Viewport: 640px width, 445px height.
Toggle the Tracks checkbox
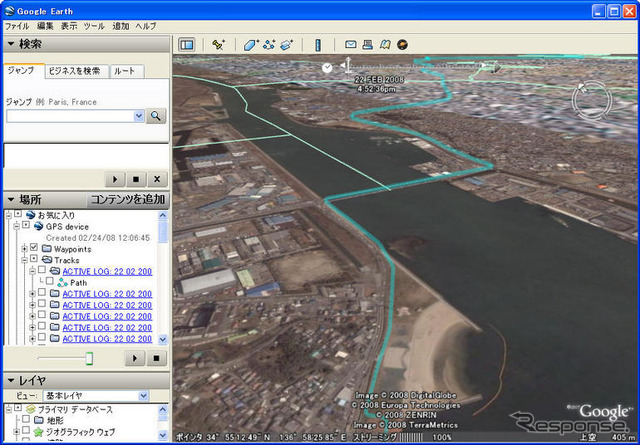tap(34, 259)
